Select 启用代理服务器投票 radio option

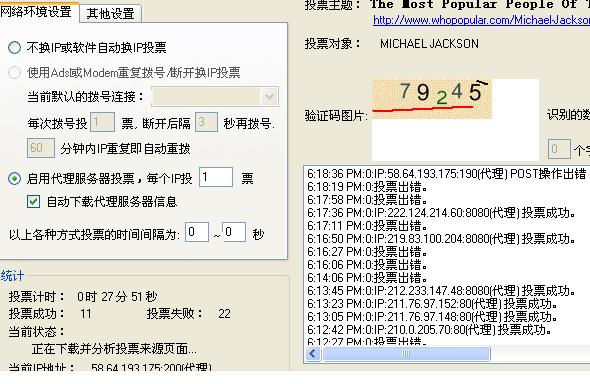[14, 178]
